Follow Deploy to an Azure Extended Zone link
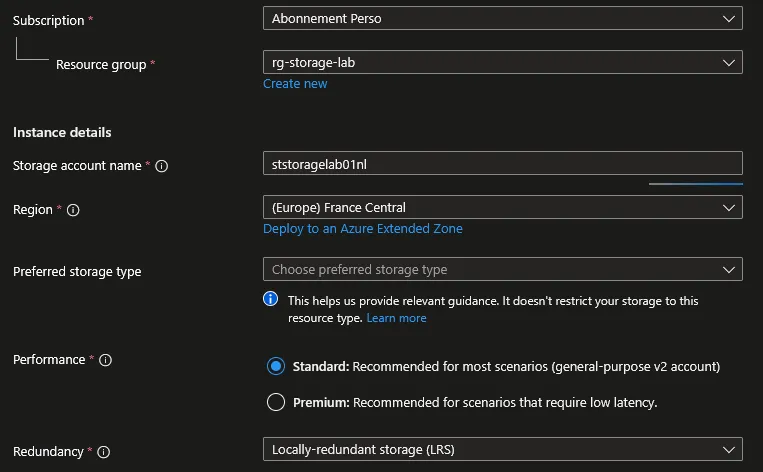The height and width of the screenshot is (472, 763). (x=363, y=229)
